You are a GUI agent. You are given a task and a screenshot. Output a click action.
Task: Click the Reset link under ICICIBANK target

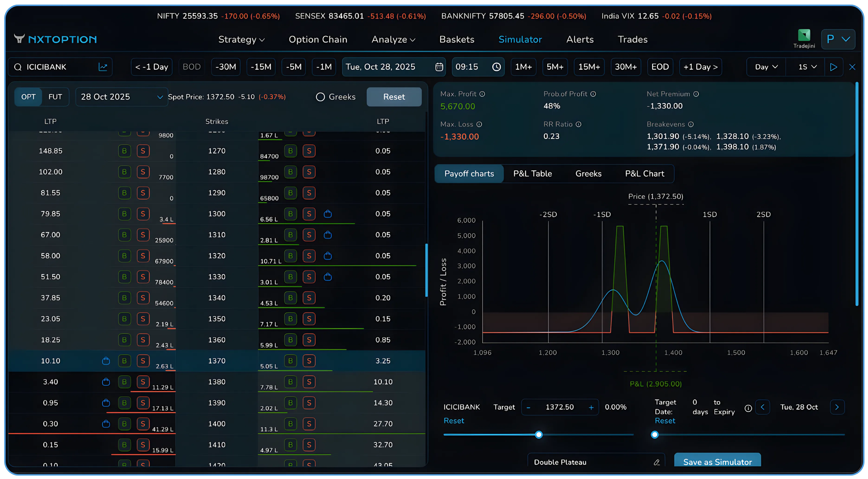point(454,421)
